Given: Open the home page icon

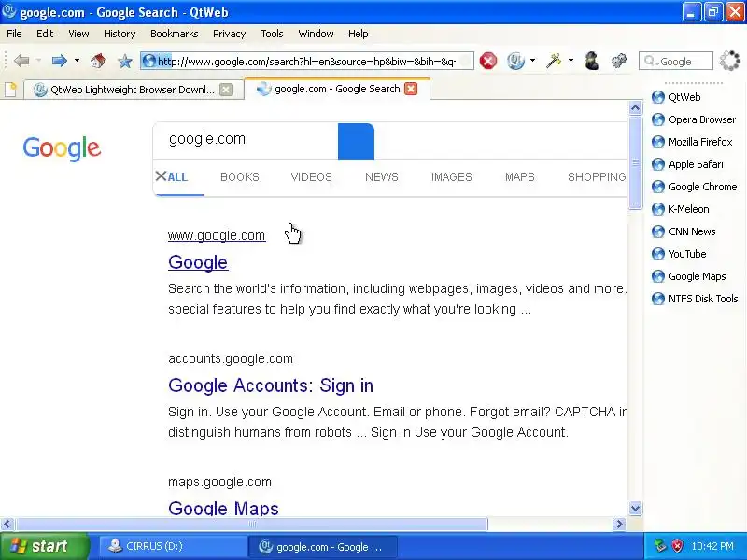Looking at the screenshot, I should [98, 61].
